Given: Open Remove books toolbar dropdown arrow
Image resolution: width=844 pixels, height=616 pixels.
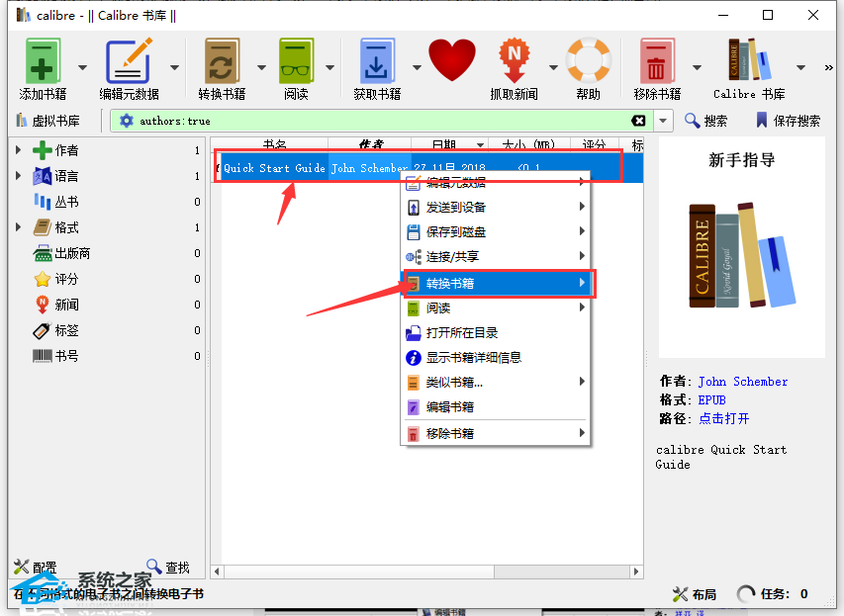Looking at the screenshot, I should 697,67.
